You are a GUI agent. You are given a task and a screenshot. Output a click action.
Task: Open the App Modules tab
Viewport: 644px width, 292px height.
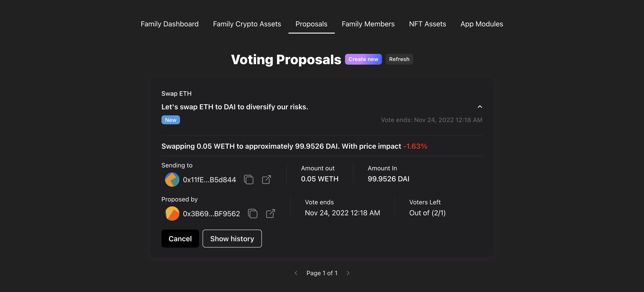coord(482,24)
